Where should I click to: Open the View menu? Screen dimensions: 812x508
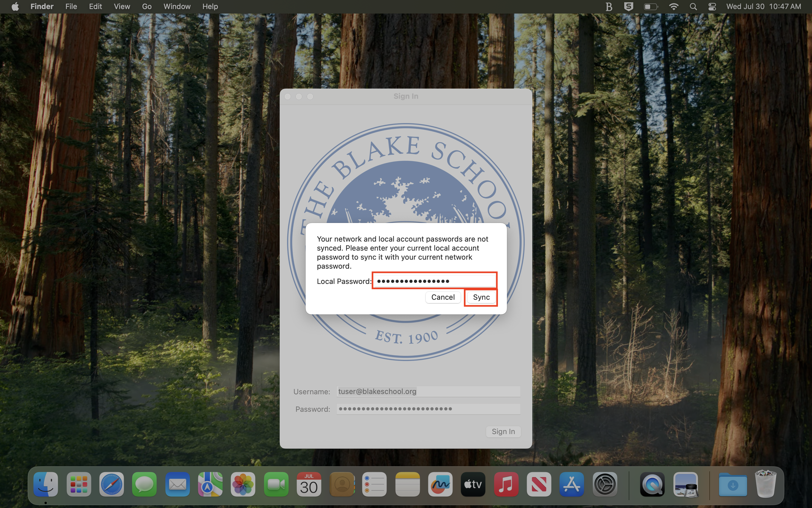click(x=122, y=6)
